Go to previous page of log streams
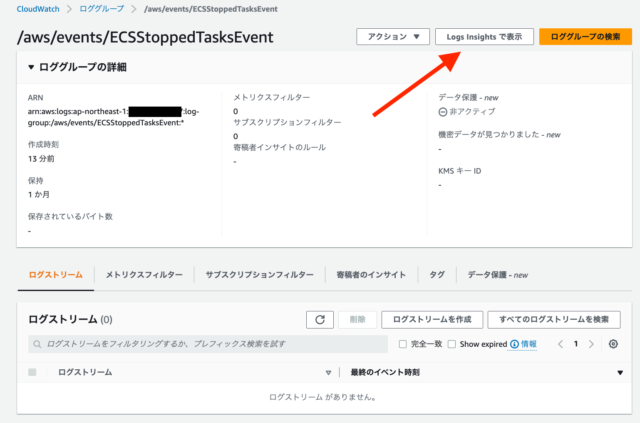Image resolution: width=640 pixels, height=423 pixels. 560,344
